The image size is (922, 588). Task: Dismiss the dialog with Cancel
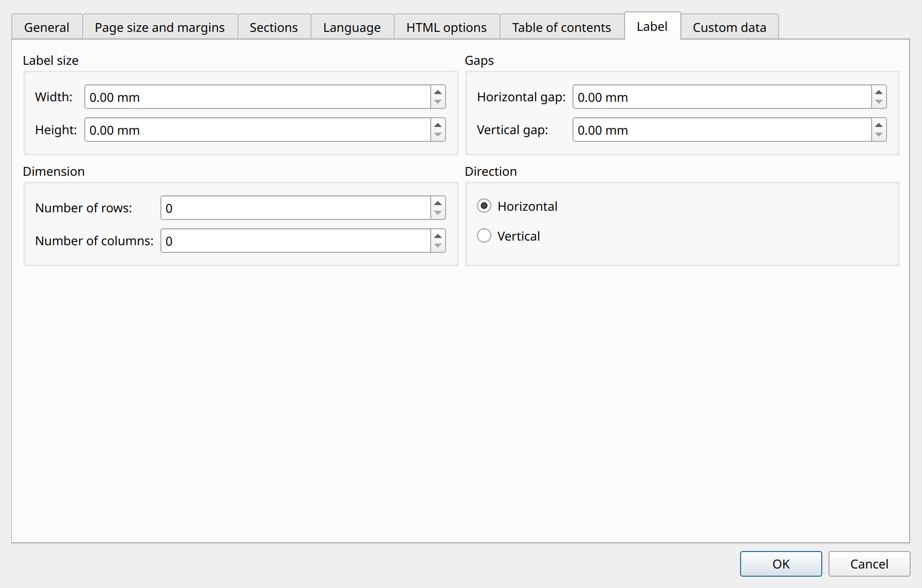point(869,564)
